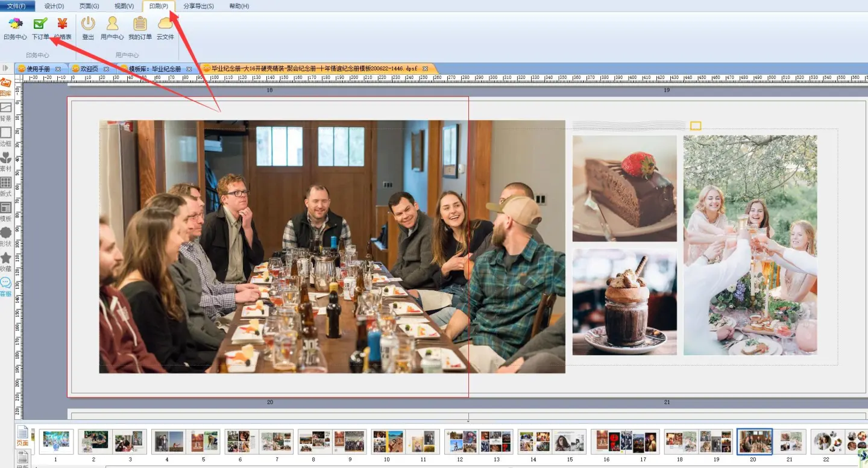The image size is (868, 468).
Task: Switch to the 页面(G) ribbon tab
Action: (89, 6)
